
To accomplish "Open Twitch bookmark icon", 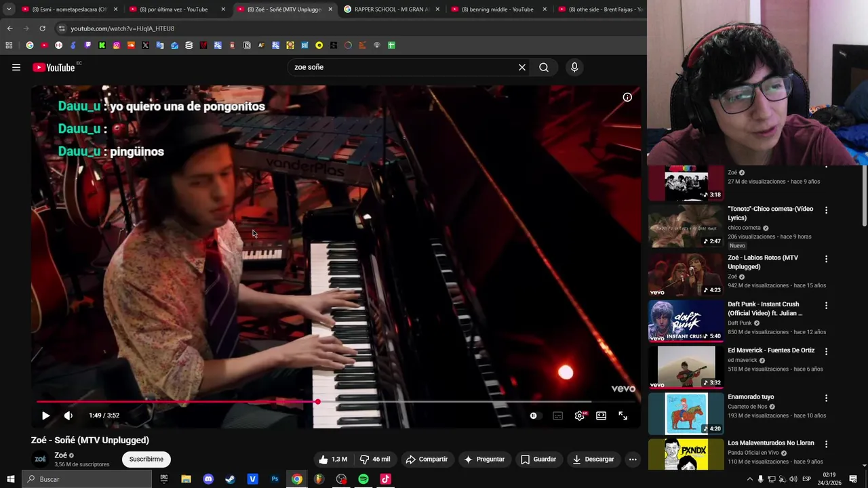I will 87,45.
